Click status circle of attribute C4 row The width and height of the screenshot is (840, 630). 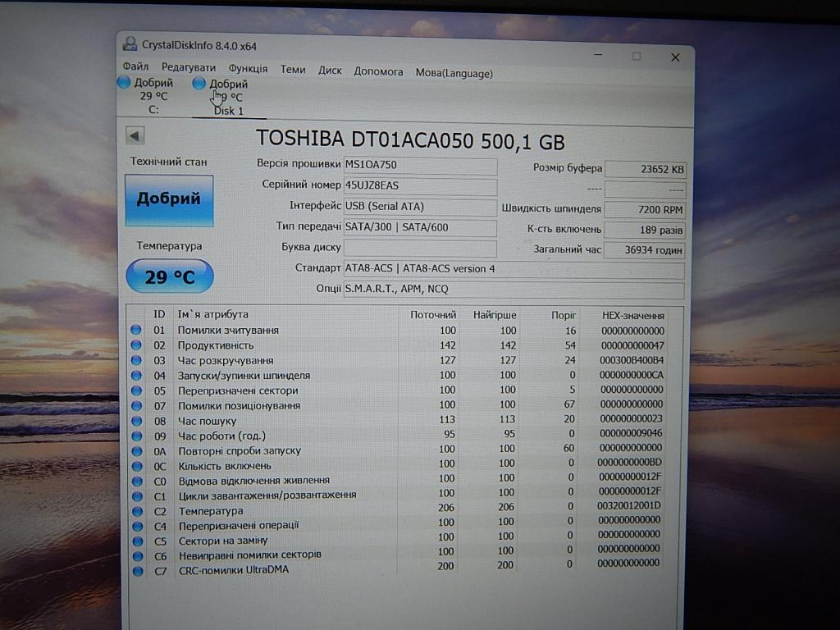click(x=137, y=526)
